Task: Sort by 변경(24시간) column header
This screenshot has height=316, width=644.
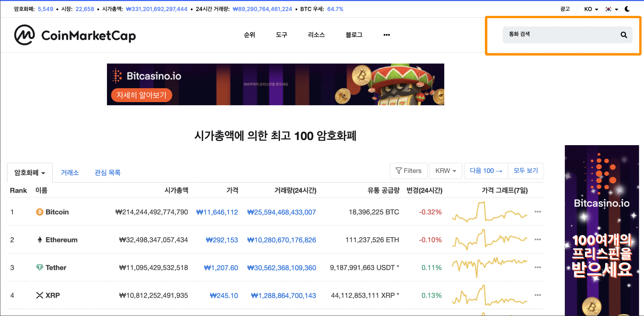Action: pyautogui.click(x=424, y=190)
